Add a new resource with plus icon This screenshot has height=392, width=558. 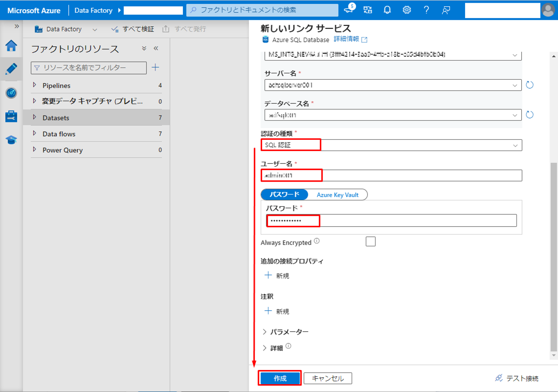[155, 67]
